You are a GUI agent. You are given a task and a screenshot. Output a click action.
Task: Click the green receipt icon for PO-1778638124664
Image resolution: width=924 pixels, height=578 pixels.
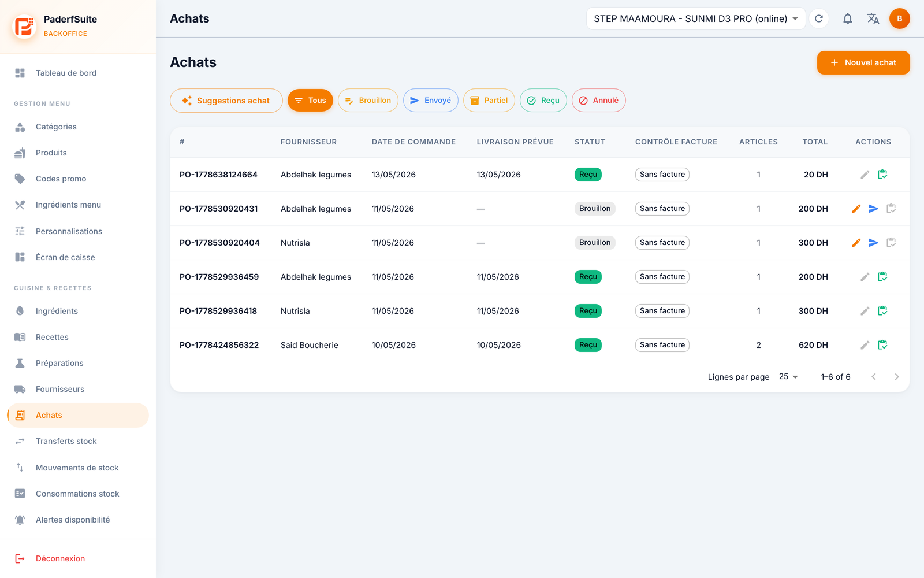point(882,175)
